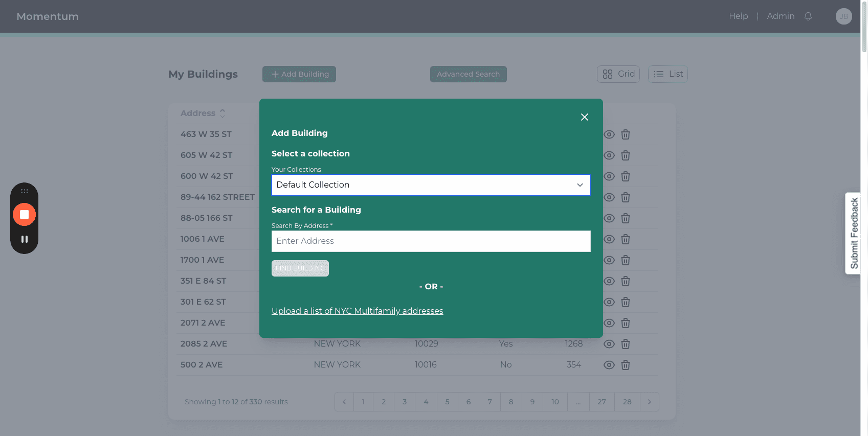View the 605 W 42 ST building
The height and width of the screenshot is (436, 868).
609,155
